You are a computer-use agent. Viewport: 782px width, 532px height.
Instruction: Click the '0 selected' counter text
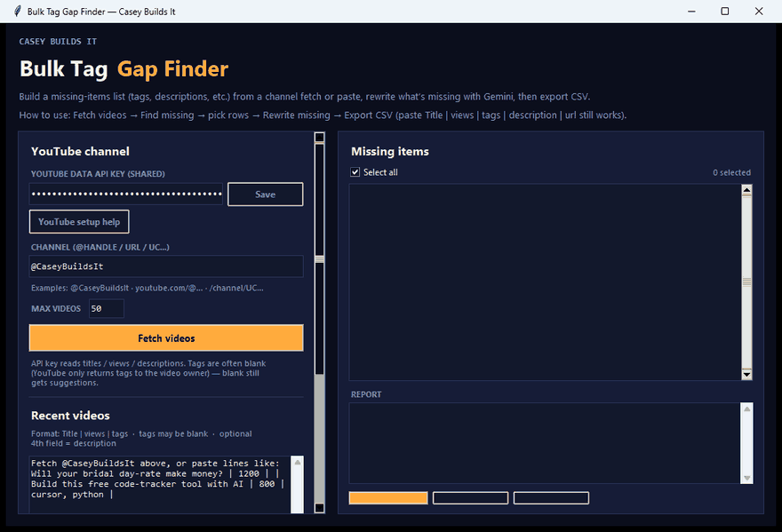point(731,172)
